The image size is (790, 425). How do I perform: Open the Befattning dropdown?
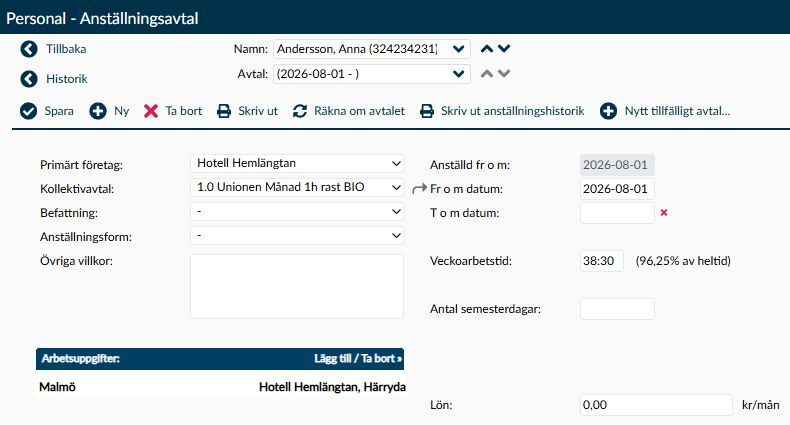point(297,211)
